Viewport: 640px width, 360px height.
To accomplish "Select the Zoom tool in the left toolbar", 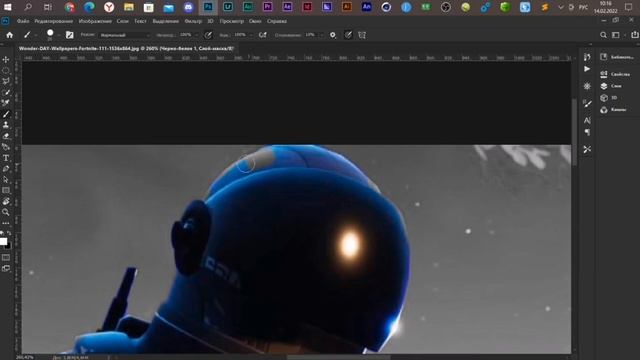I will coord(6,212).
